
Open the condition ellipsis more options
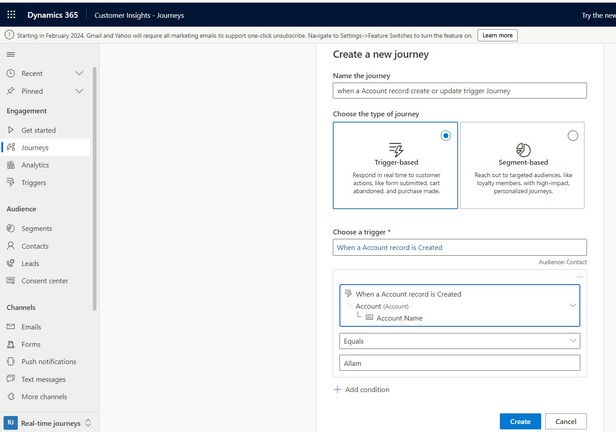click(x=579, y=277)
